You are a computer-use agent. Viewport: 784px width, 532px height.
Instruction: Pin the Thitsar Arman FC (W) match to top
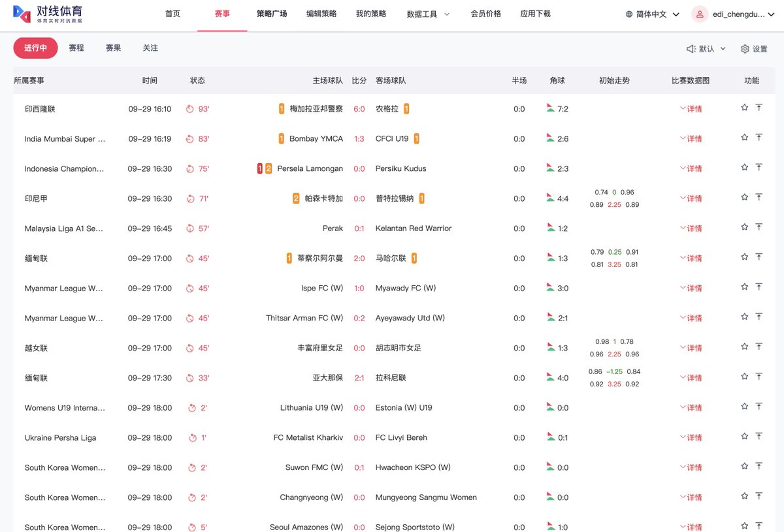tap(759, 317)
